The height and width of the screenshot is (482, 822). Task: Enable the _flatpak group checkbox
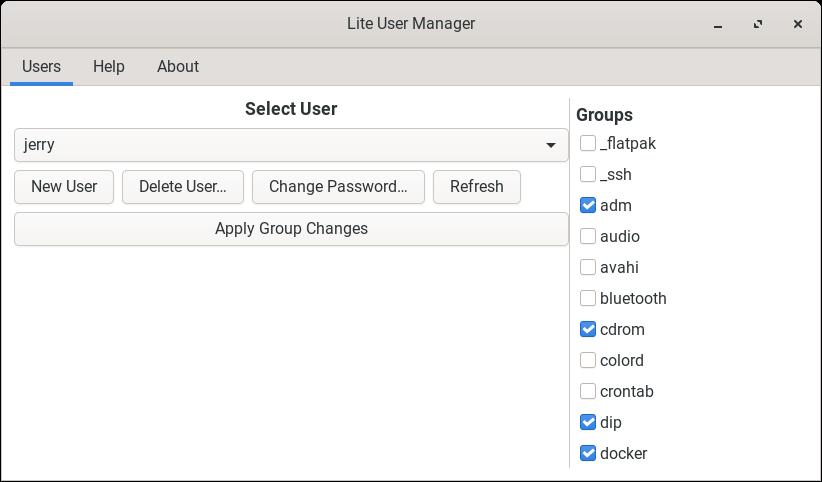coord(588,144)
